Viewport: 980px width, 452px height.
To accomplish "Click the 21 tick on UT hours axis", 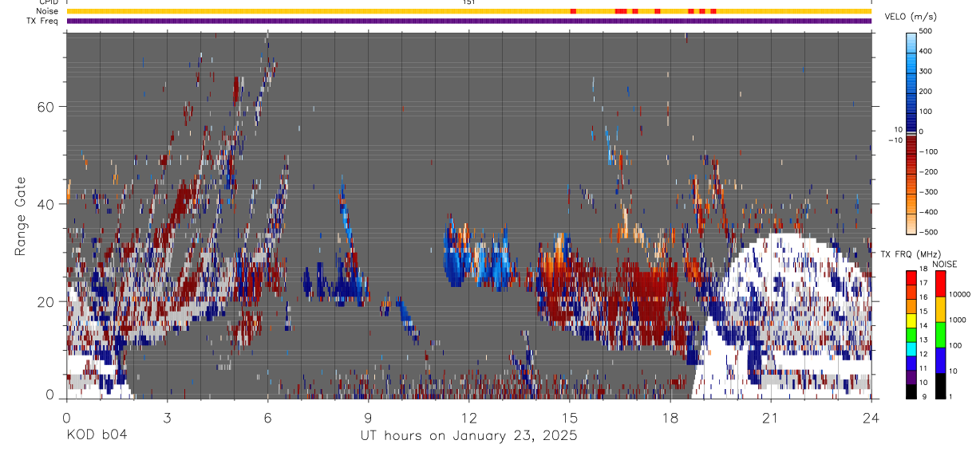I will pyautogui.click(x=770, y=417).
